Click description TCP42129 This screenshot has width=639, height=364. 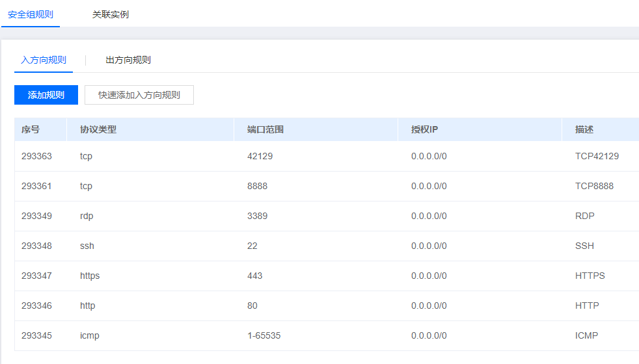click(597, 157)
